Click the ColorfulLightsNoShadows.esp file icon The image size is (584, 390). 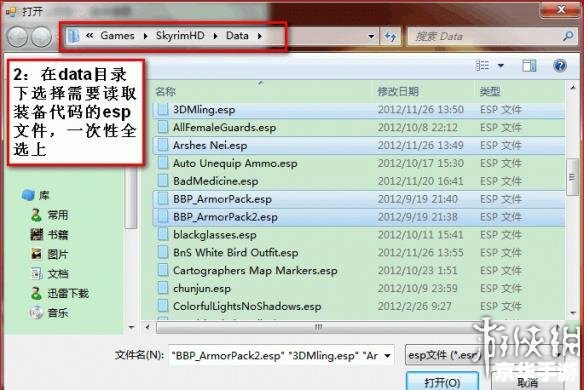163,306
